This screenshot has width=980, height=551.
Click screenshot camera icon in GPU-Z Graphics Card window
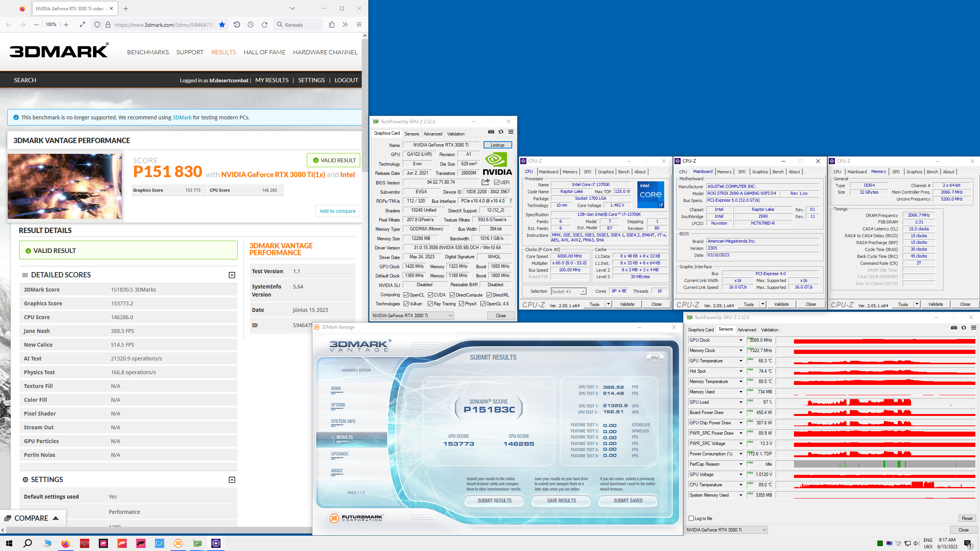491,132
